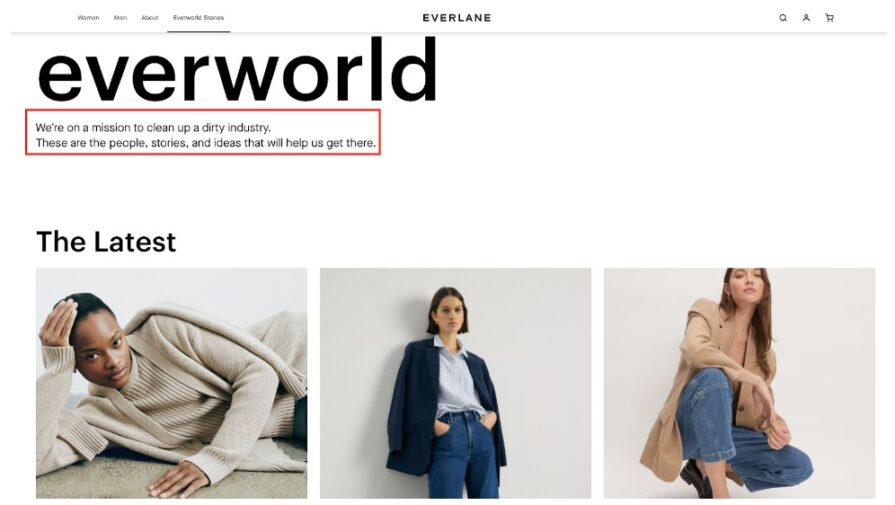Open the tan blazer crouching model thumbnail

click(739, 383)
